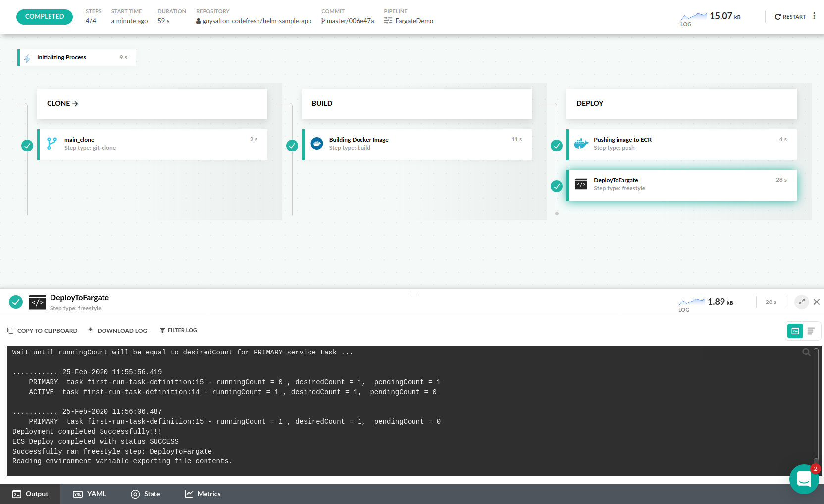
Task: Copy log to clipboard
Action: click(43, 331)
